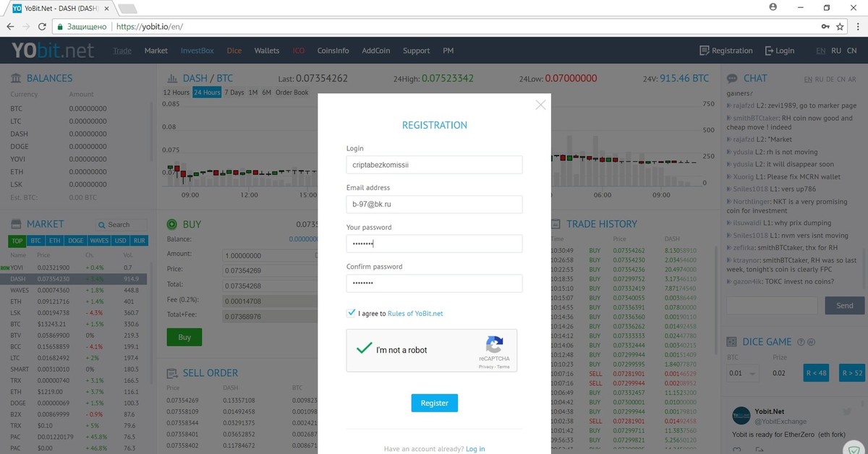Open the Trade menu item
This screenshot has height=454, width=868.
tap(122, 51)
